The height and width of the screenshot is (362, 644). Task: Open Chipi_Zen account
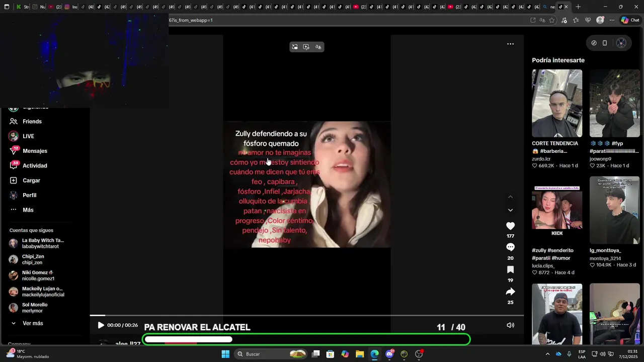(x=33, y=259)
